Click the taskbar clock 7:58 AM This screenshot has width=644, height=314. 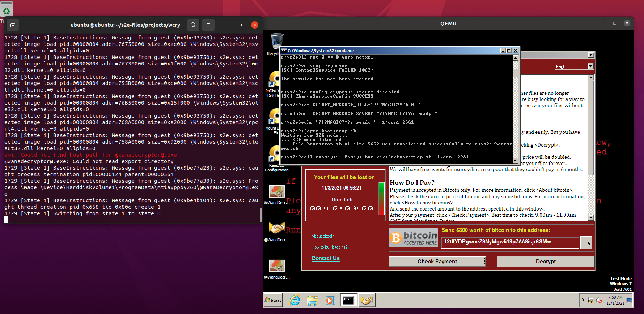615,298
